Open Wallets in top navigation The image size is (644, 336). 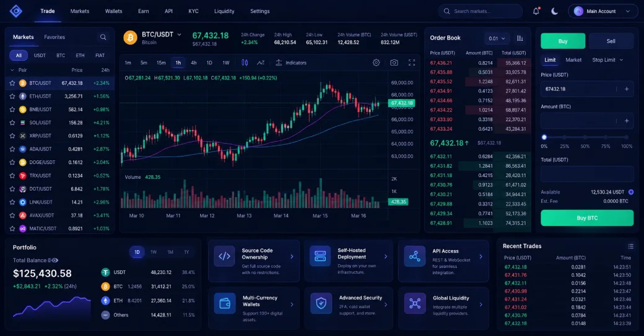click(113, 11)
